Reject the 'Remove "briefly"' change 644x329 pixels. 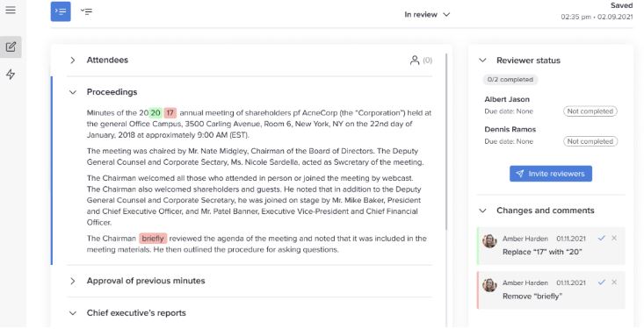[614, 283]
